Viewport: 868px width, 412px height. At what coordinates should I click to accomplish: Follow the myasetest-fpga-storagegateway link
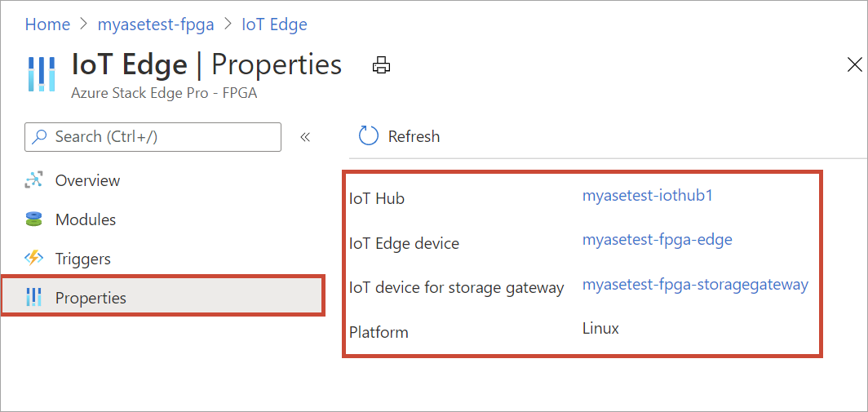[695, 285]
